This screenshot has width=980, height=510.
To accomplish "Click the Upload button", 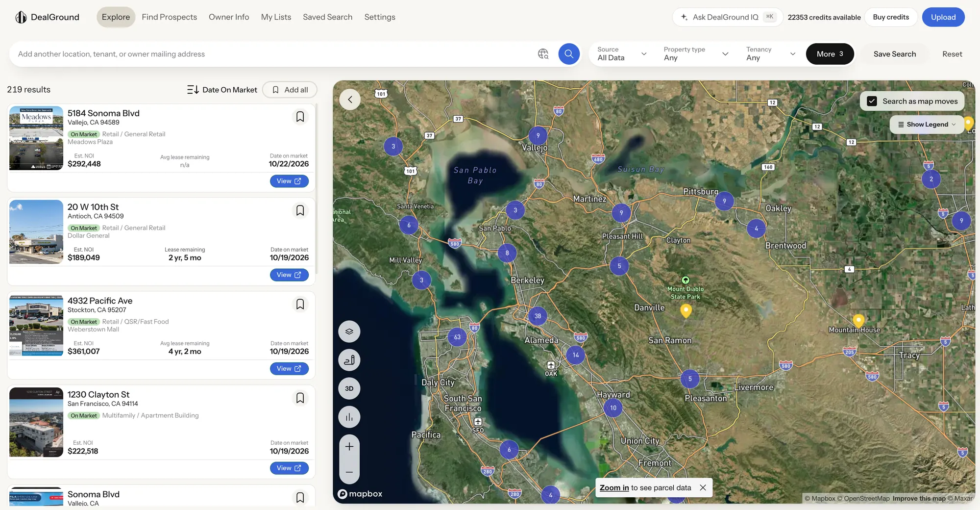I will (943, 17).
